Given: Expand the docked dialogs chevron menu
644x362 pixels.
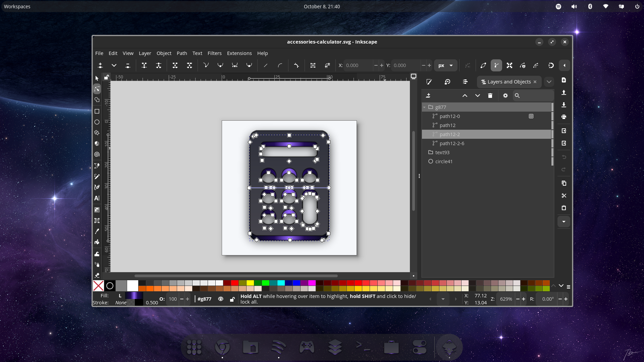Looking at the screenshot, I should tap(549, 82).
